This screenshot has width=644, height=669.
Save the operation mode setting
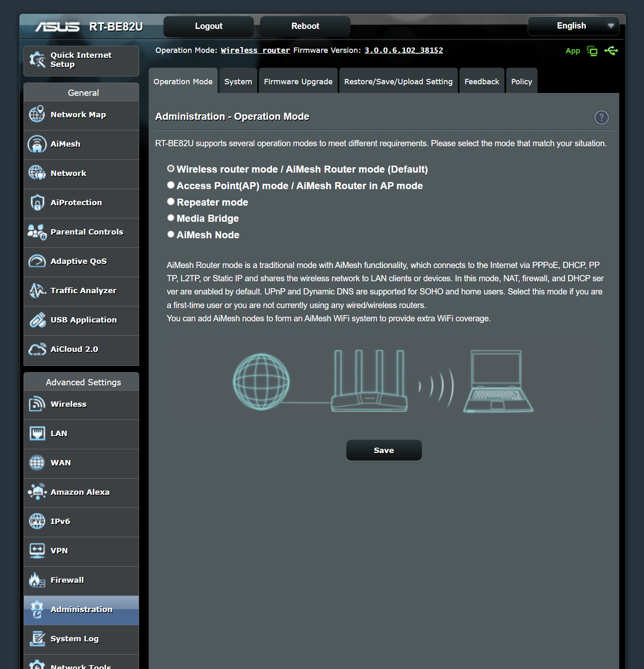tap(384, 450)
